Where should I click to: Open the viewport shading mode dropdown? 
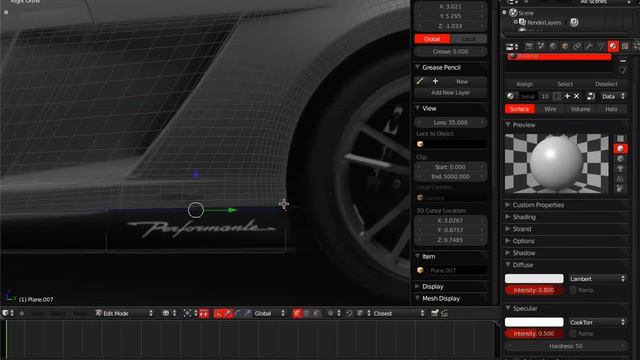pyautogui.click(x=169, y=313)
